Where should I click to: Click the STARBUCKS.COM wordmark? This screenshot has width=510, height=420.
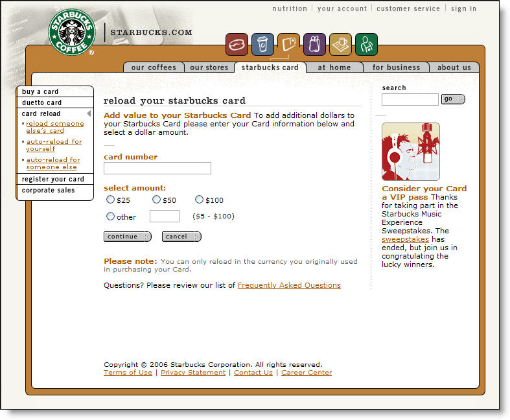coord(151,32)
